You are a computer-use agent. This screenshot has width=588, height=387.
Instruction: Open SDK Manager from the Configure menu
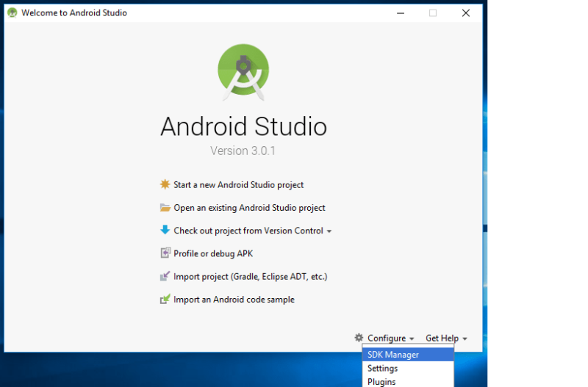393,355
